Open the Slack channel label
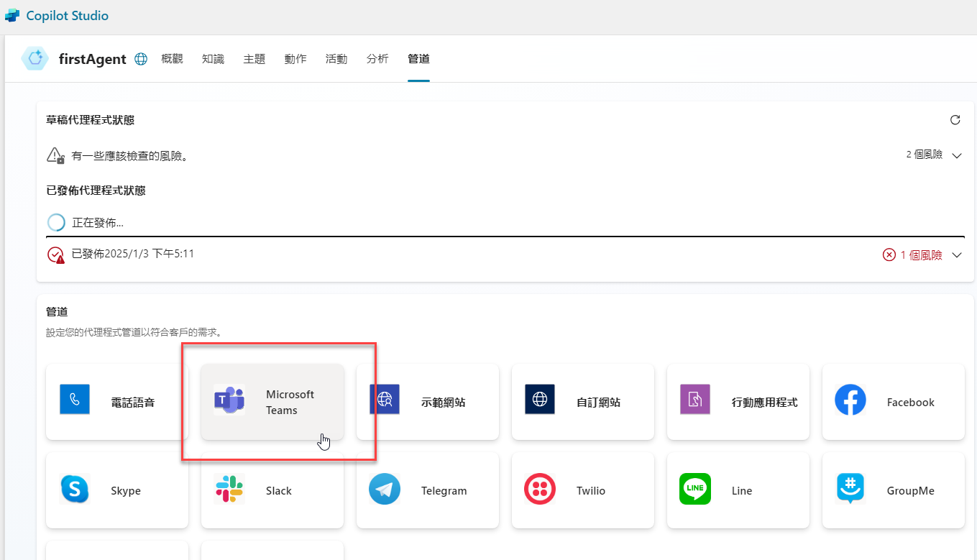Screen dimensions: 977x560 [x=279, y=491]
